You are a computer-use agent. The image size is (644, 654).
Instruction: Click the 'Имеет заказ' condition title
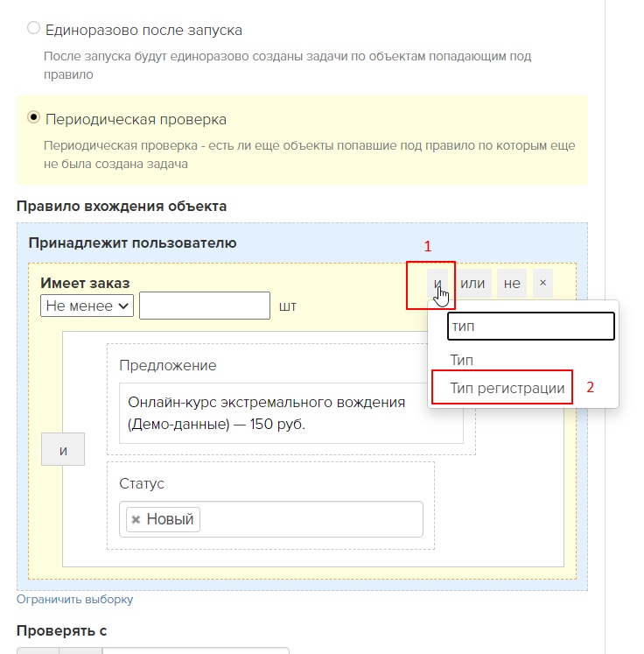pos(85,283)
